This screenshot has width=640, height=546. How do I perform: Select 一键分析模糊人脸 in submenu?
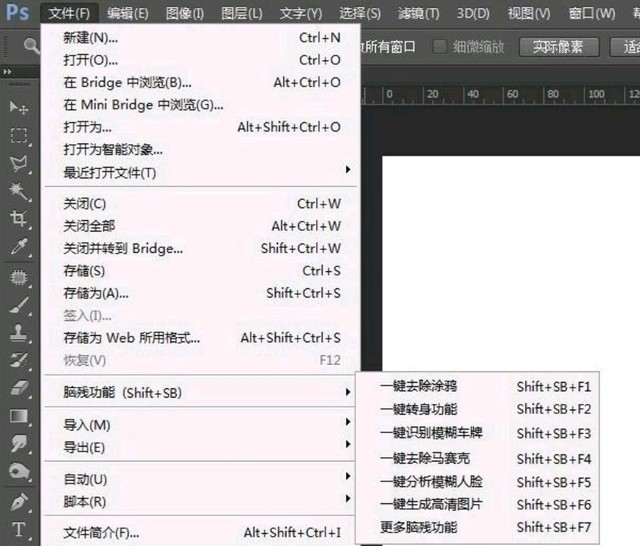(478, 482)
